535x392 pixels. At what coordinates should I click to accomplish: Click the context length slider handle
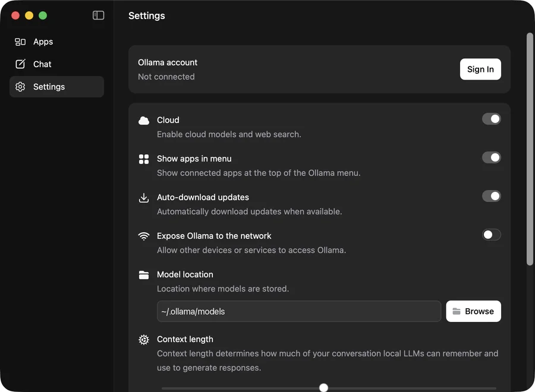(x=323, y=388)
